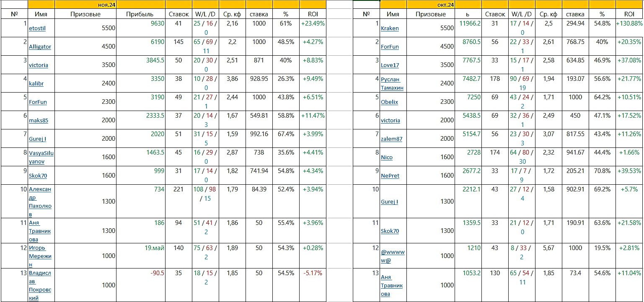Open the Владислав Покровский profile link

[40, 285]
